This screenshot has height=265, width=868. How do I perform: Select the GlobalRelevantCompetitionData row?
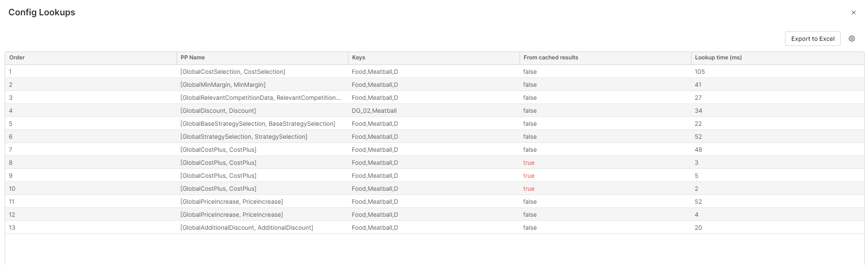[260, 97]
